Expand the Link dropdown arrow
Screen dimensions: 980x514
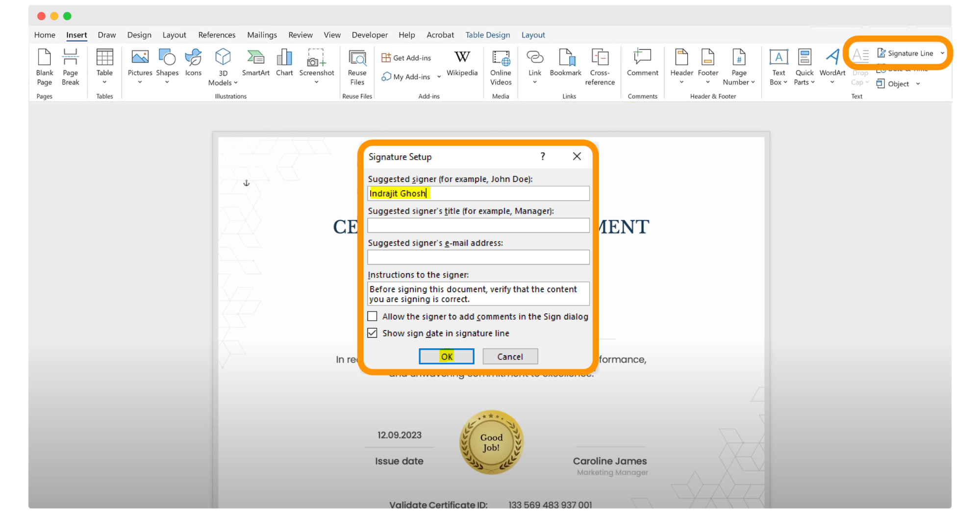(535, 82)
